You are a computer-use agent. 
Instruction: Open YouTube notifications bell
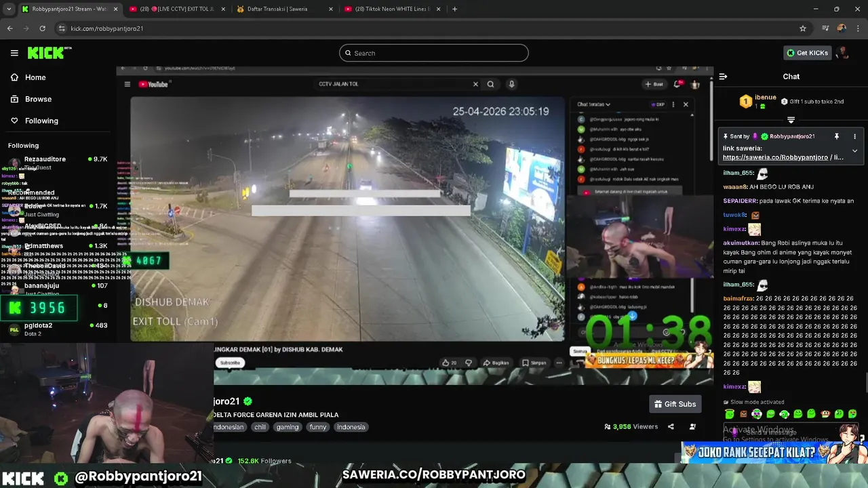[x=678, y=84]
